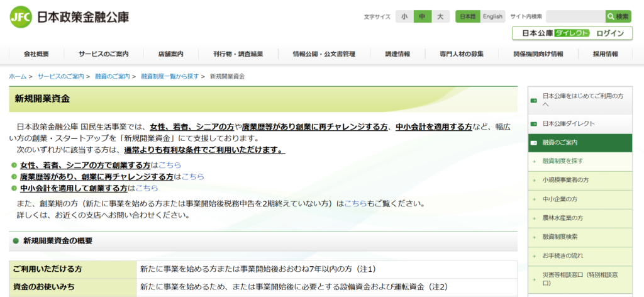644x297 pixels.
Task: Click the green 検索 search button
Action: [x=618, y=16]
